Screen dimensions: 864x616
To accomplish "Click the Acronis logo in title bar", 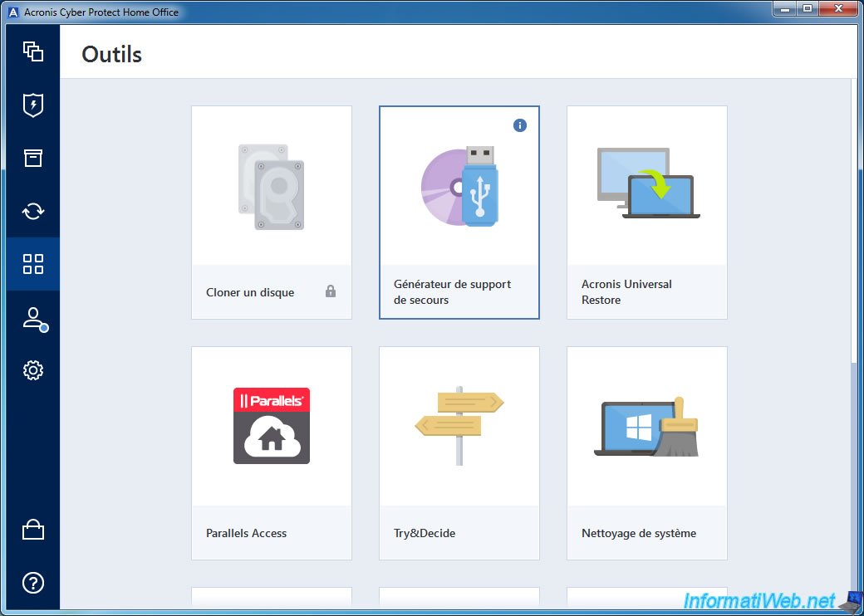I will (12, 12).
